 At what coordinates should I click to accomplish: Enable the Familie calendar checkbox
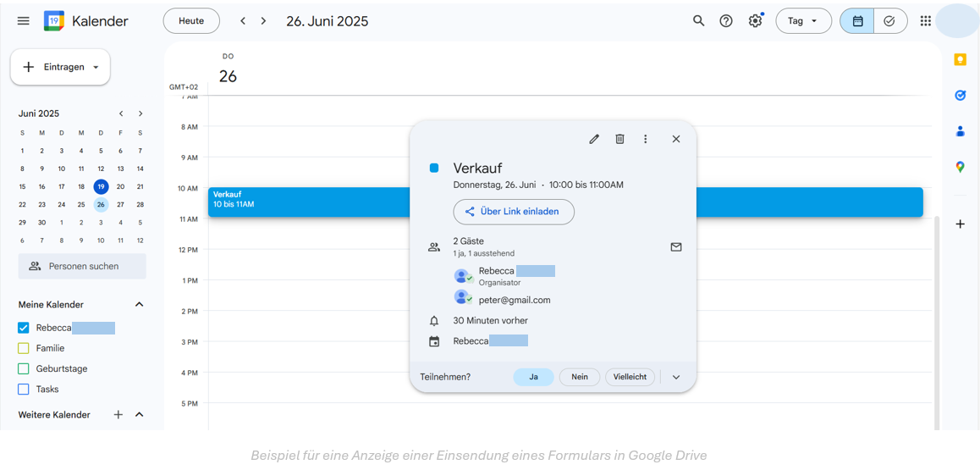click(24, 348)
